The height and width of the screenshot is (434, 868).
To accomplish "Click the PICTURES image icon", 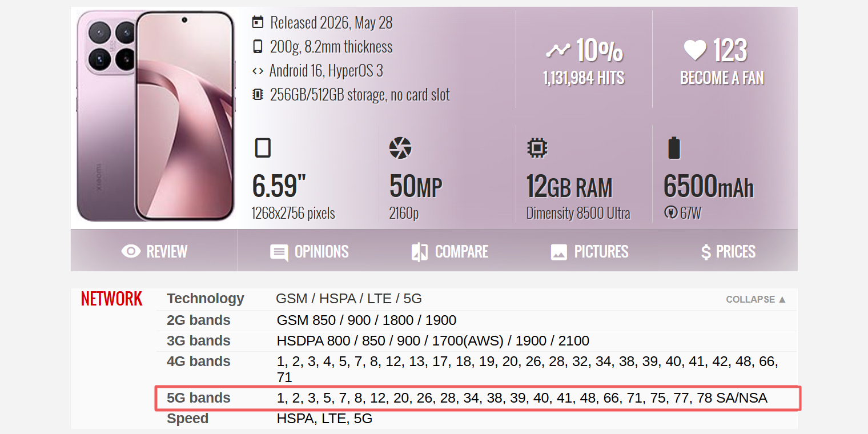I will tap(558, 252).
